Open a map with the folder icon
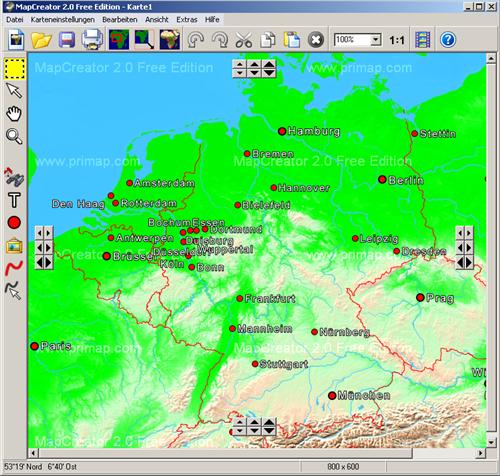Image resolution: width=500 pixels, height=476 pixels. click(x=41, y=40)
